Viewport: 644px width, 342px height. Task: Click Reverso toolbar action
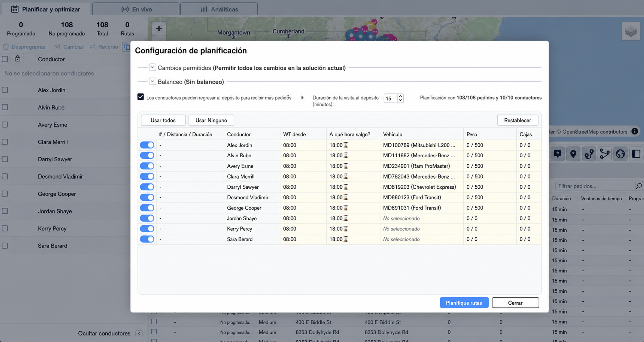(104, 47)
